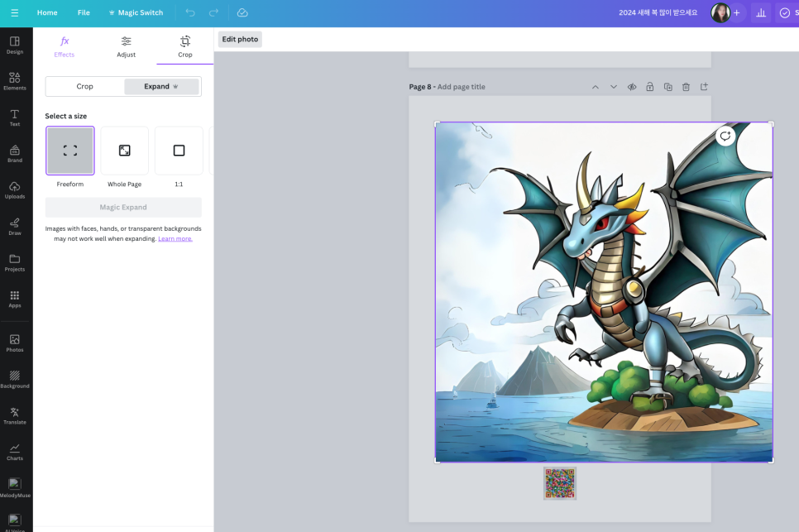Add a new page after Page 8
The height and width of the screenshot is (532, 799).
704,87
